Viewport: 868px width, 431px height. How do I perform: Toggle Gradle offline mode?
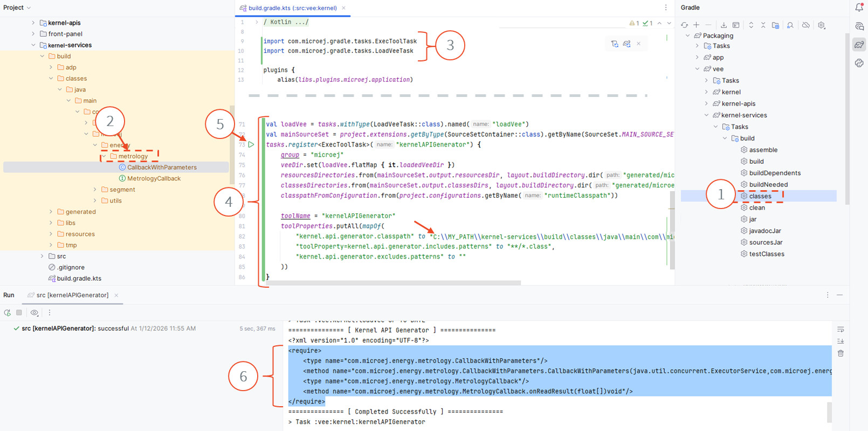(805, 25)
